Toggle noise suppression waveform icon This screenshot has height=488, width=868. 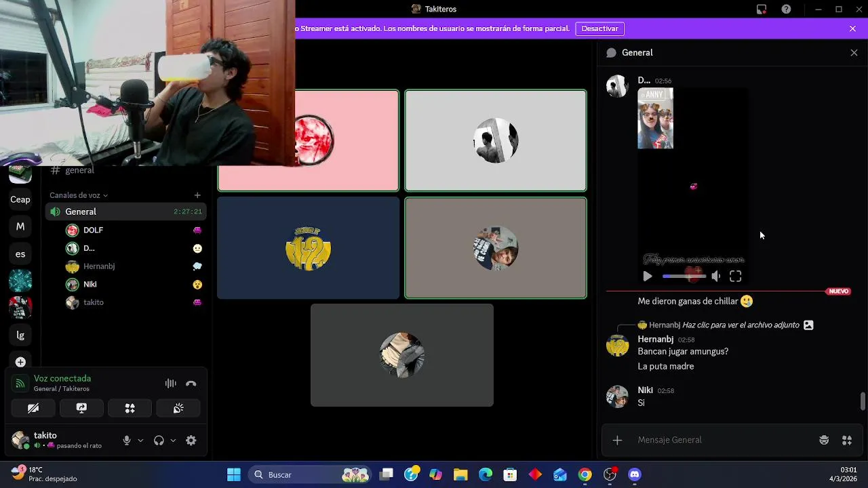click(171, 384)
